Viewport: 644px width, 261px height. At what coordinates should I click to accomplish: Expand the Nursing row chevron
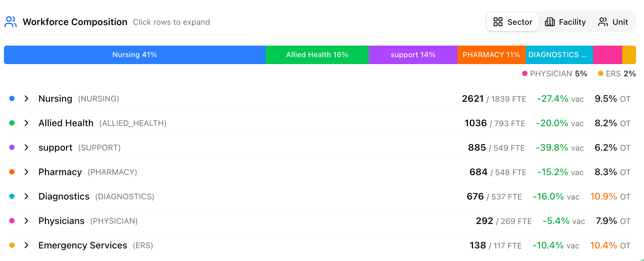click(26, 98)
